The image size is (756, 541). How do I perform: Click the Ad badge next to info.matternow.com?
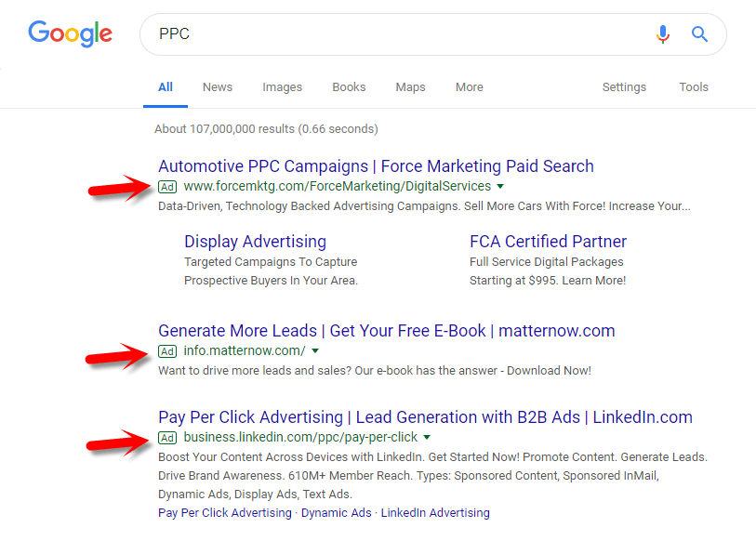click(x=167, y=351)
